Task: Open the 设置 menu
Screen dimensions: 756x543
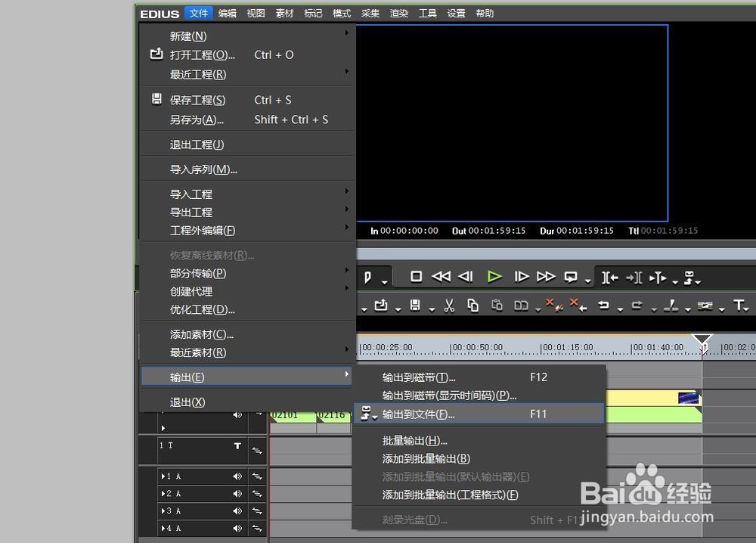Action: click(456, 14)
